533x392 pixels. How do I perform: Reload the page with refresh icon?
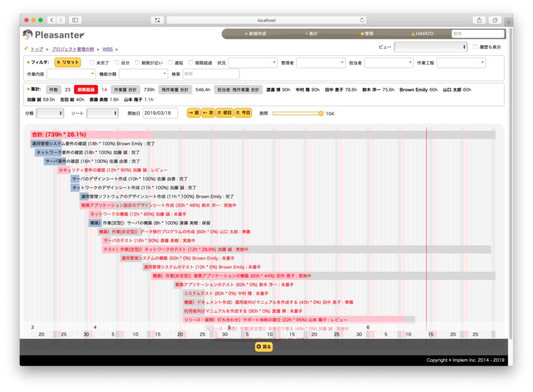362,20
